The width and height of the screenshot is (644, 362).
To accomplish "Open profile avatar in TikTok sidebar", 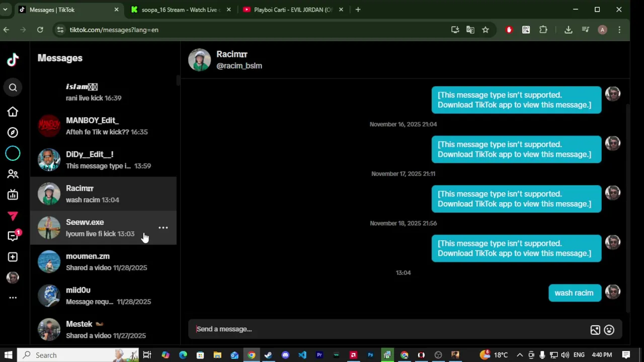I will (x=13, y=277).
